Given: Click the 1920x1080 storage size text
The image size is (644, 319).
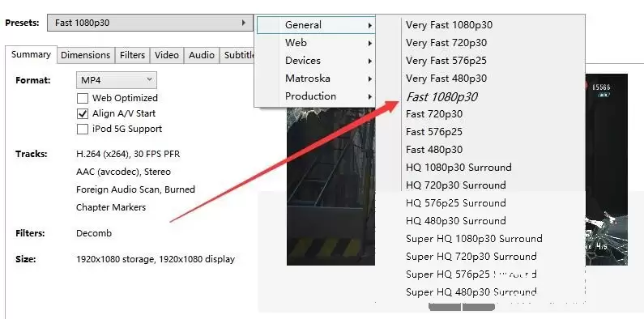Looking at the screenshot, I should pyautogui.click(x=156, y=259).
